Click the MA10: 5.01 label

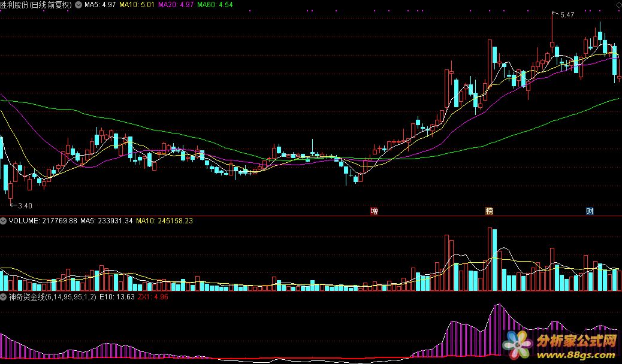[x=137, y=5]
